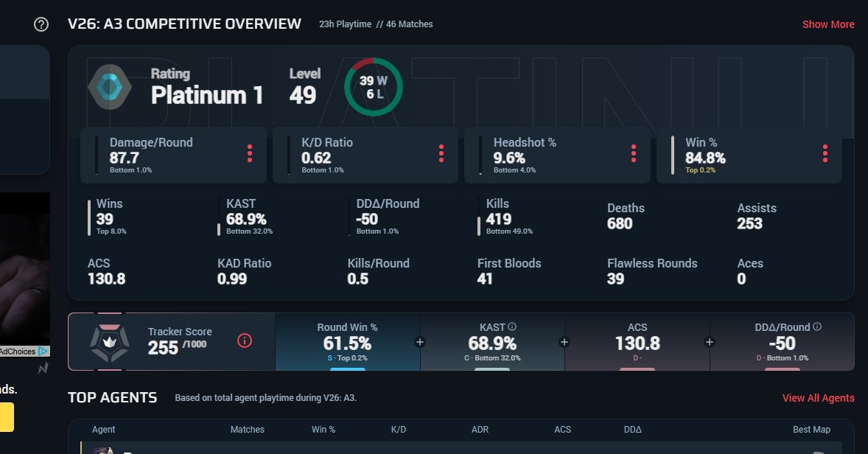Click the Best Map column header
The width and height of the screenshot is (868, 454).
[x=811, y=430]
